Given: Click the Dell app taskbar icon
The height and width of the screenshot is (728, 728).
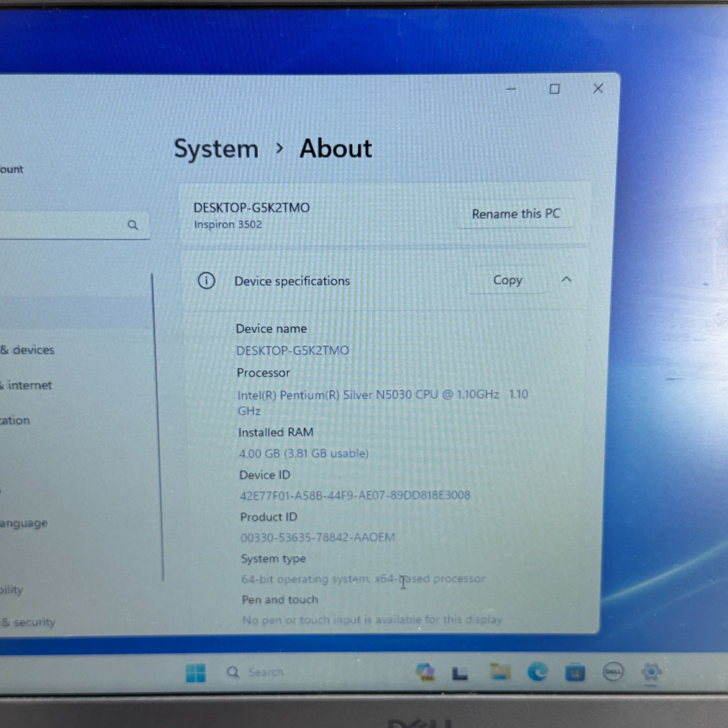Looking at the screenshot, I should point(613,672).
